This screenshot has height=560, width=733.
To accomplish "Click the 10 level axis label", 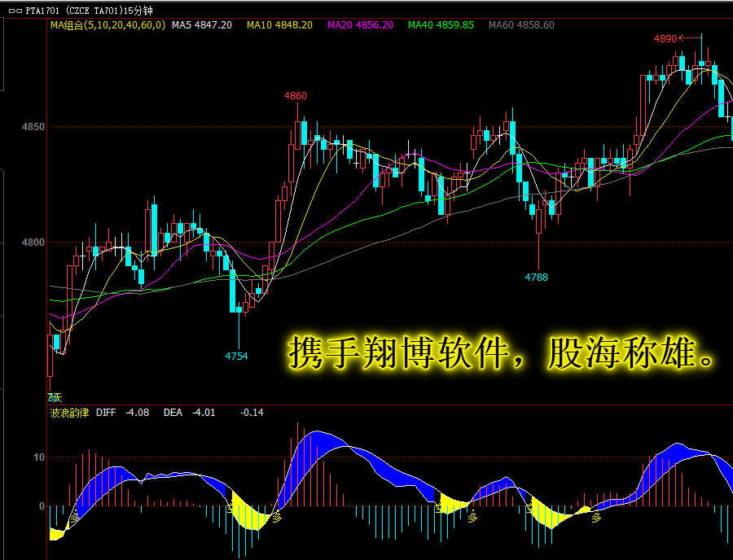I will [39, 457].
